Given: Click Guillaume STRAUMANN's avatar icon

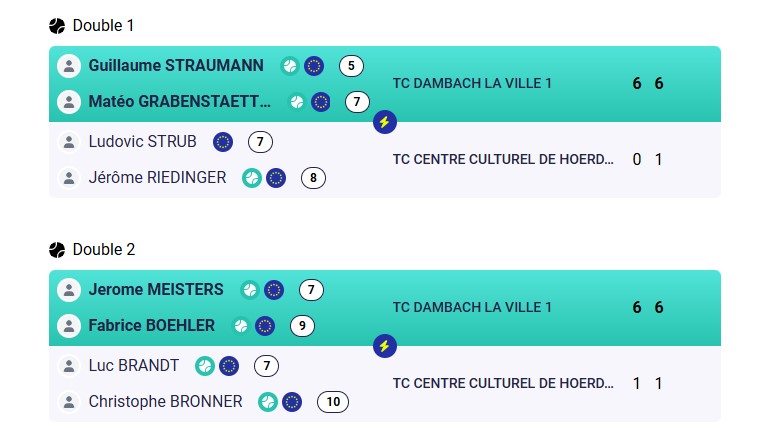Looking at the screenshot, I should click(x=69, y=66).
